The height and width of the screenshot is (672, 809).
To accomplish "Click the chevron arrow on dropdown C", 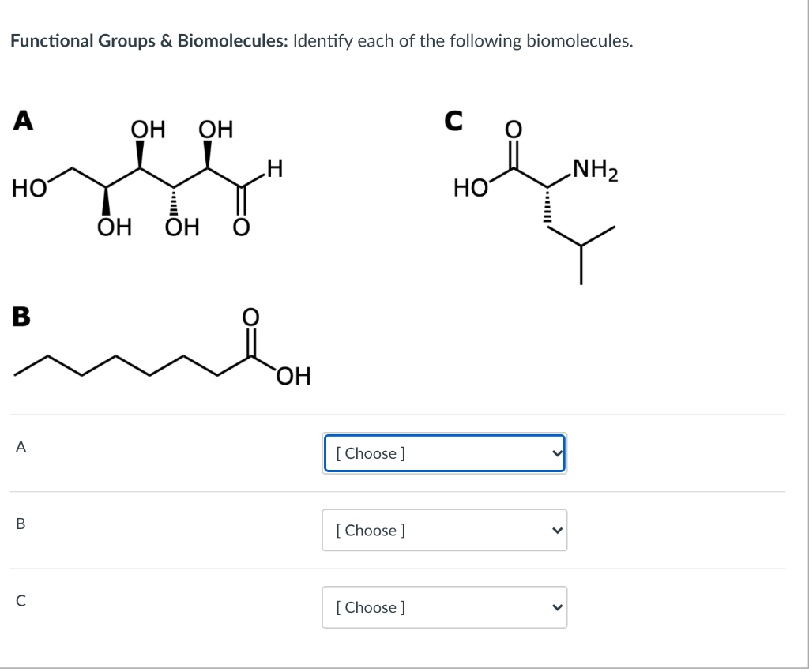I will point(557,607).
